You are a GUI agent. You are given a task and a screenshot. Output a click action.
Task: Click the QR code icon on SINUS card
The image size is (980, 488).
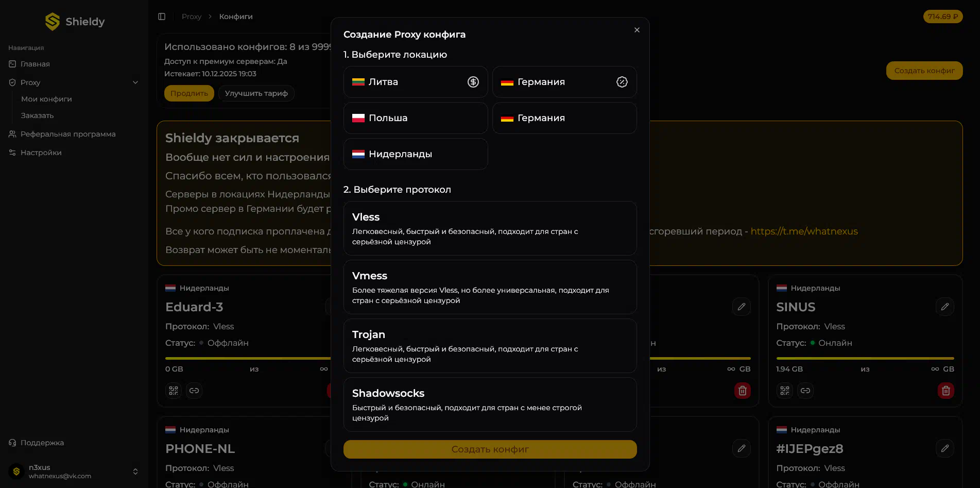[784, 391]
